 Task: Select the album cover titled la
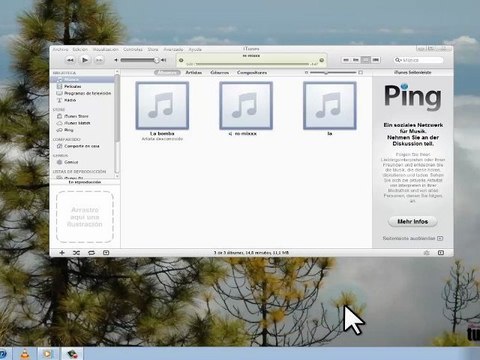[330, 106]
